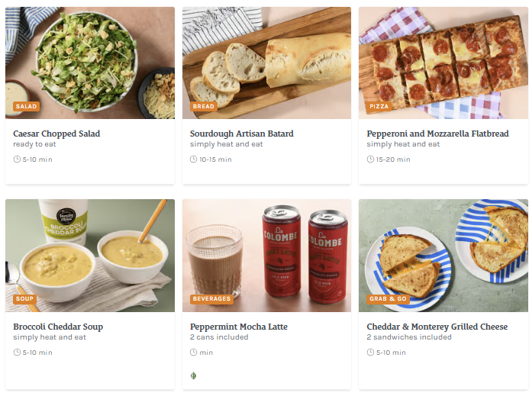Select the orange BREAD category tag

click(204, 107)
